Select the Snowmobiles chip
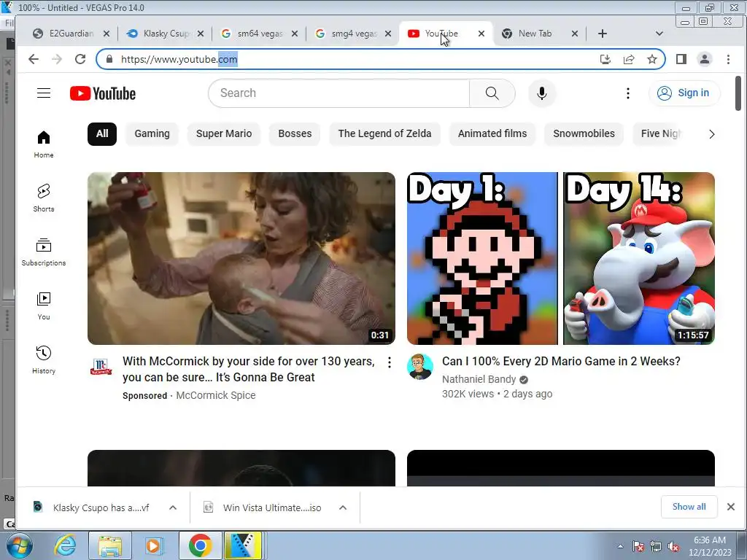Image resolution: width=747 pixels, height=560 pixels. tap(584, 134)
